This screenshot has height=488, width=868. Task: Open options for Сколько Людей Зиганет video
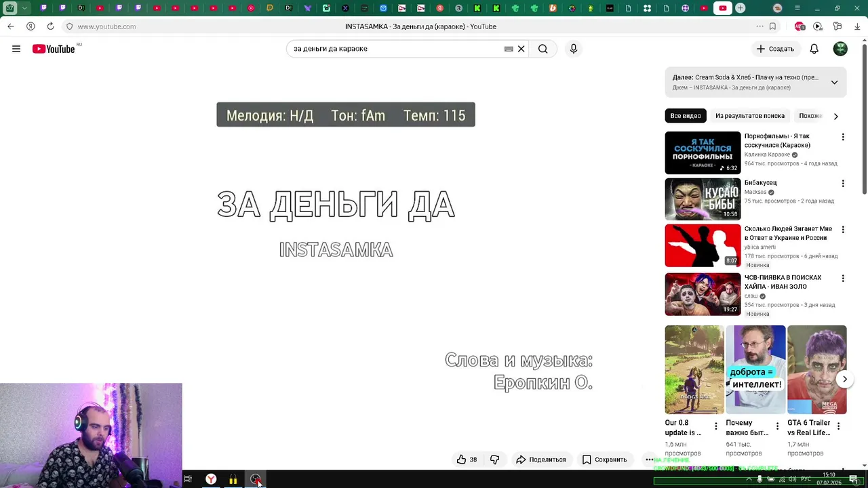pyautogui.click(x=843, y=230)
